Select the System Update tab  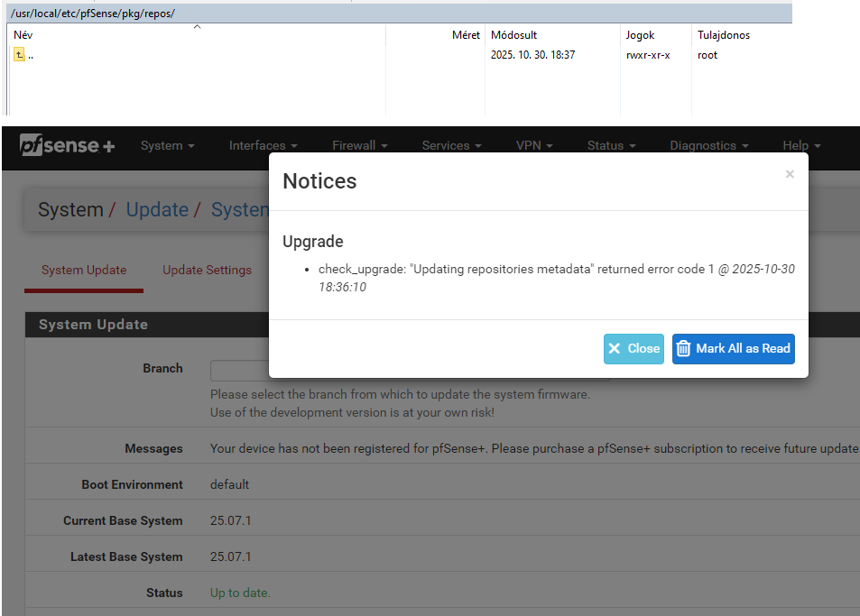[84, 270]
